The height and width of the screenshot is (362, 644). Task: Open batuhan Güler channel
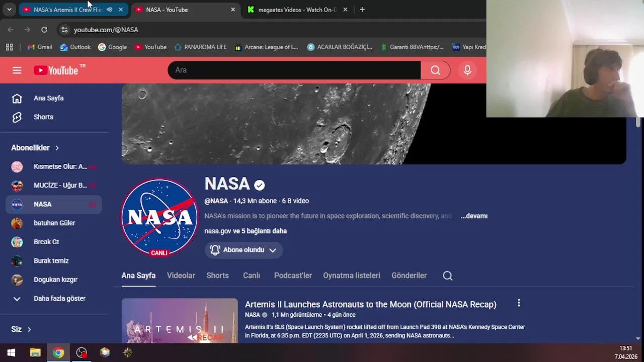point(54,223)
